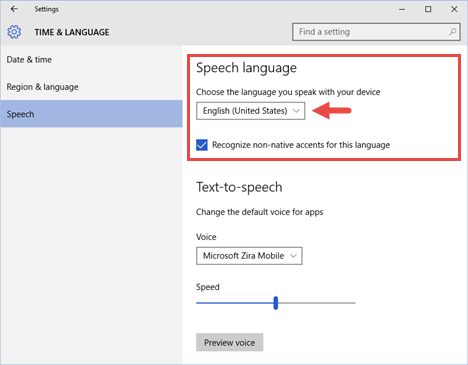Close the Settings window
The height and width of the screenshot is (365, 468).
click(454, 9)
